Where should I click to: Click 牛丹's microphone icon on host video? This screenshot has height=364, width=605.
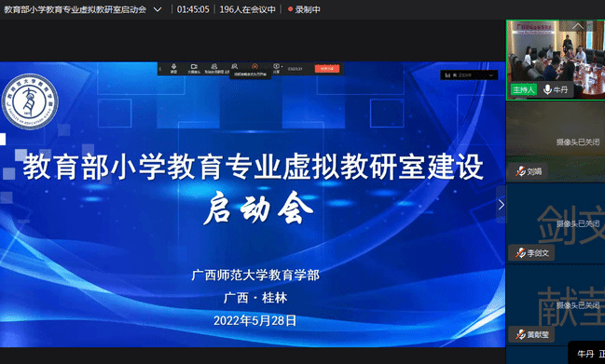point(547,89)
